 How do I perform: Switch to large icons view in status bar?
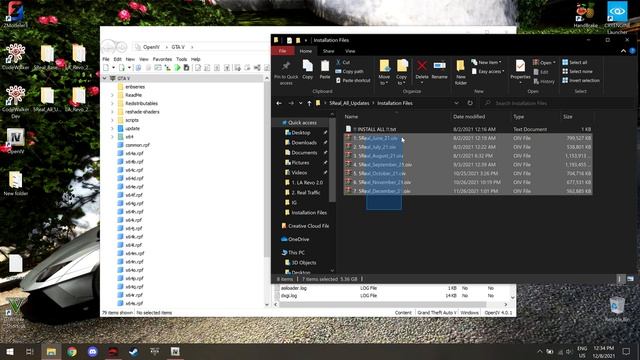click(631, 279)
